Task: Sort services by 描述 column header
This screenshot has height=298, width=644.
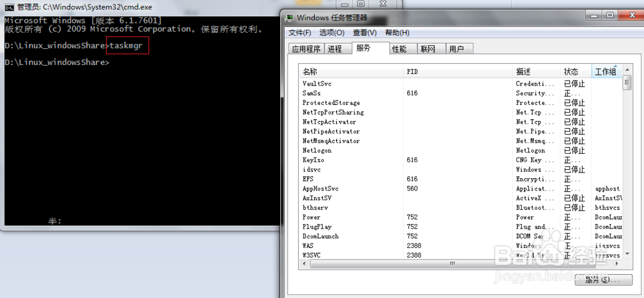Action: 537,72
